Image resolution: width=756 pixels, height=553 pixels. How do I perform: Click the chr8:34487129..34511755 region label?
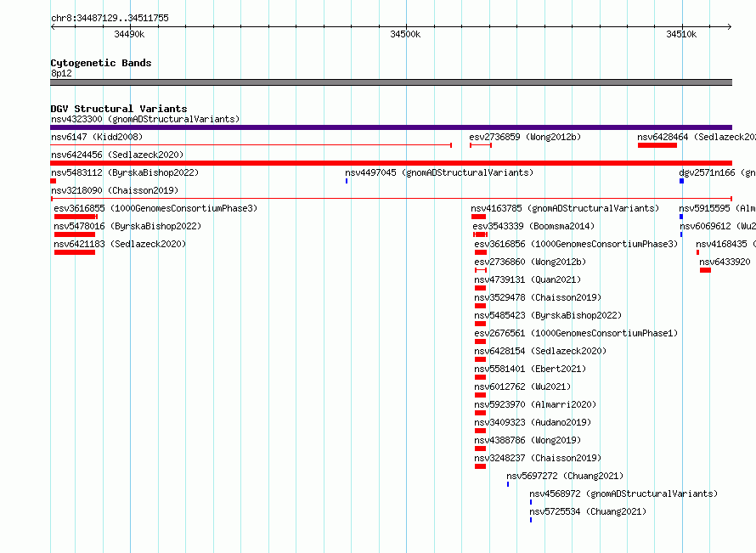[x=110, y=18]
